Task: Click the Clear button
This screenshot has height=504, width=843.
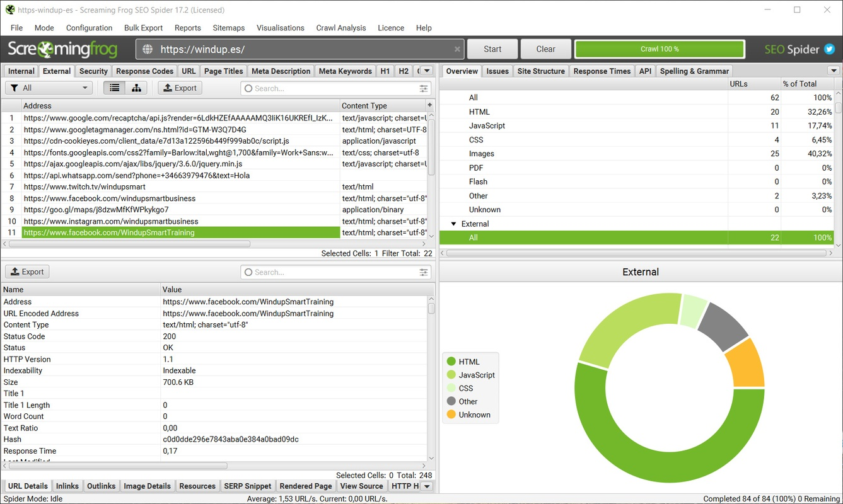Action: [x=546, y=49]
